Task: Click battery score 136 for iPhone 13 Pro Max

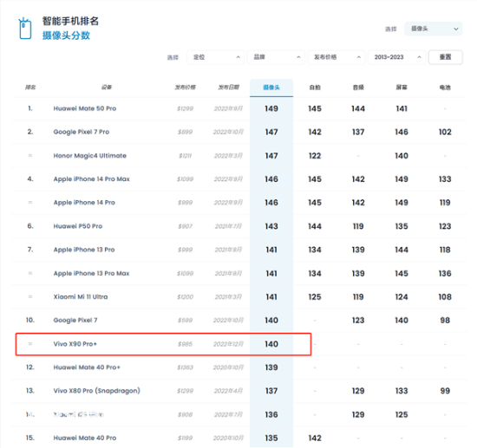Action: (x=445, y=273)
